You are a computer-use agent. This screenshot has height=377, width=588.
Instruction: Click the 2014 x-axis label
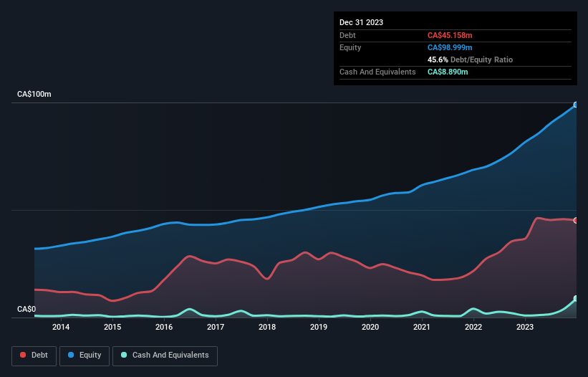pos(61,327)
